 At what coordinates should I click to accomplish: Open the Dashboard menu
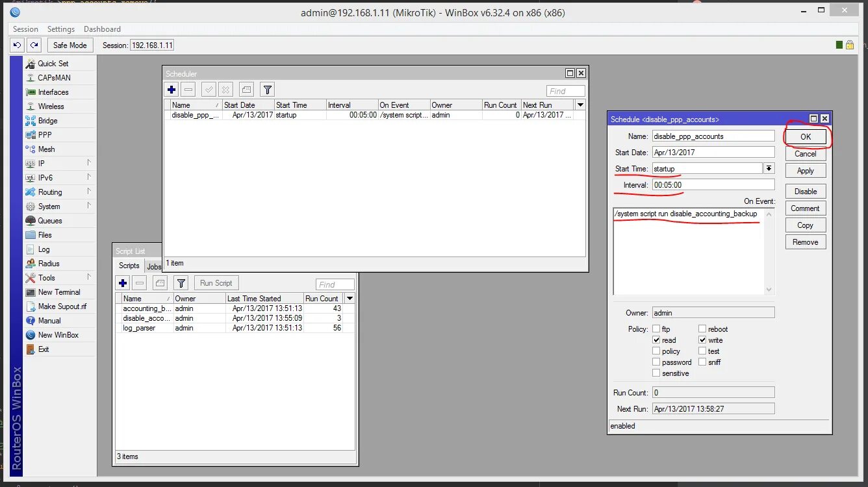pos(102,29)
